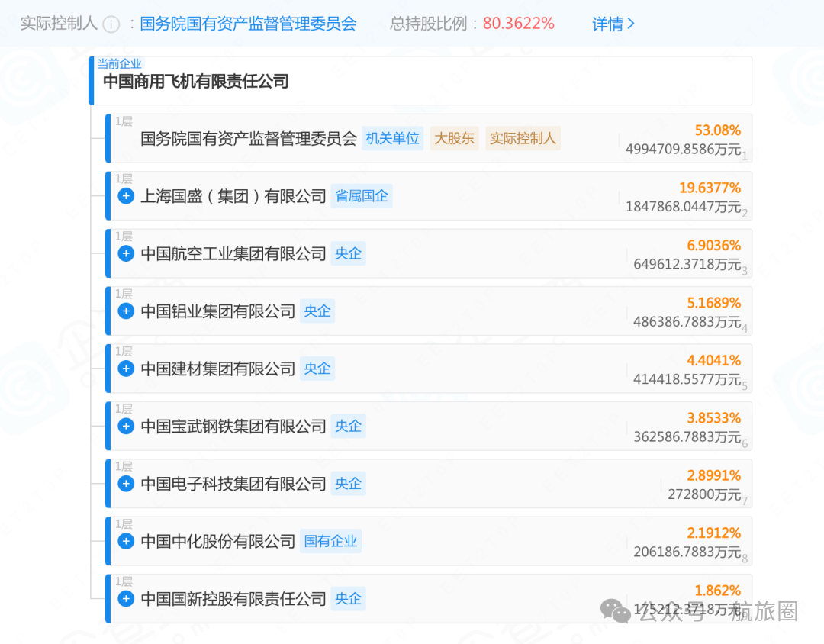Open 中国宝武钢铁集团有限公司 company name
Screen dimensions: 824x644
(233, 426)
